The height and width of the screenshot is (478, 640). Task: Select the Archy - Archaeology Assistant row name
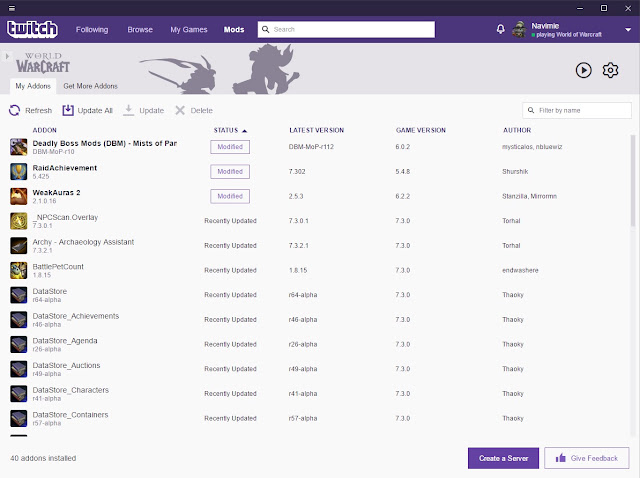pyautogui.click(x=83, y=242)
